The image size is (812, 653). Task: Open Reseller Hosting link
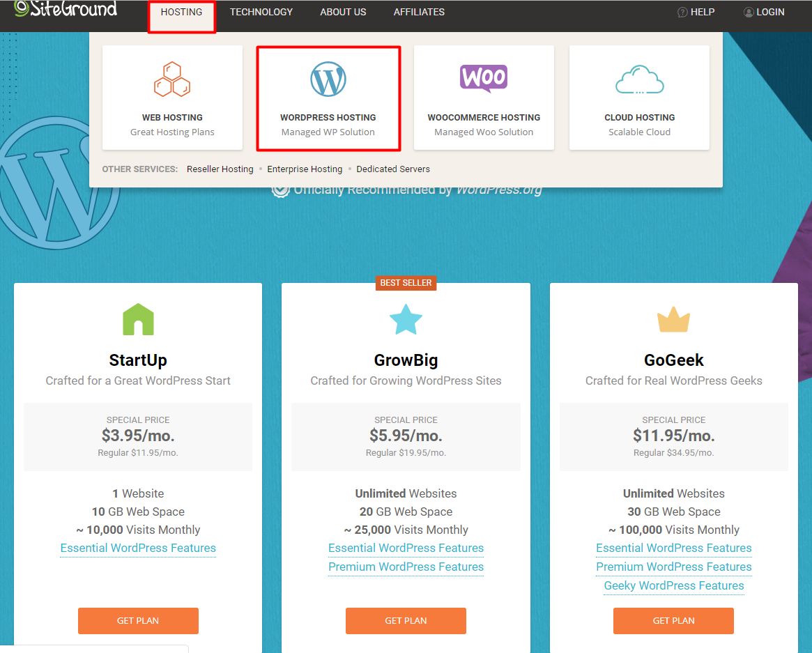click(220, 169)
